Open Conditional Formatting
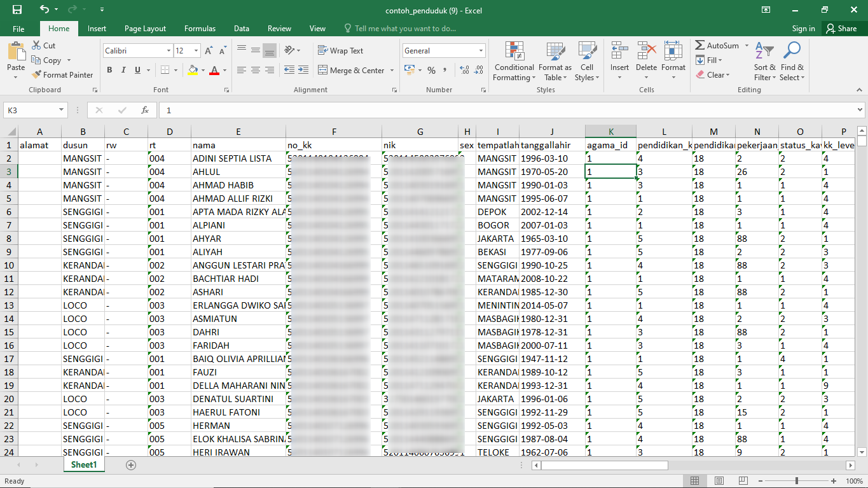Viewport: 868px width, 488px height. pos(514,62)
